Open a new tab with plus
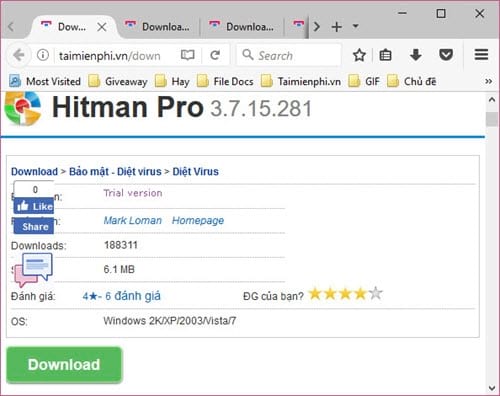Image resolution: width=500 pixels, height=396 pixels. [337, 27]
